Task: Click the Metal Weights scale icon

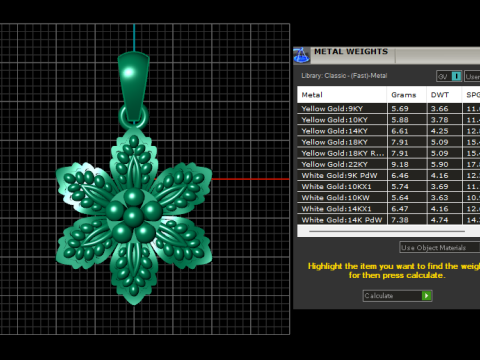Action: click(302, 55)
